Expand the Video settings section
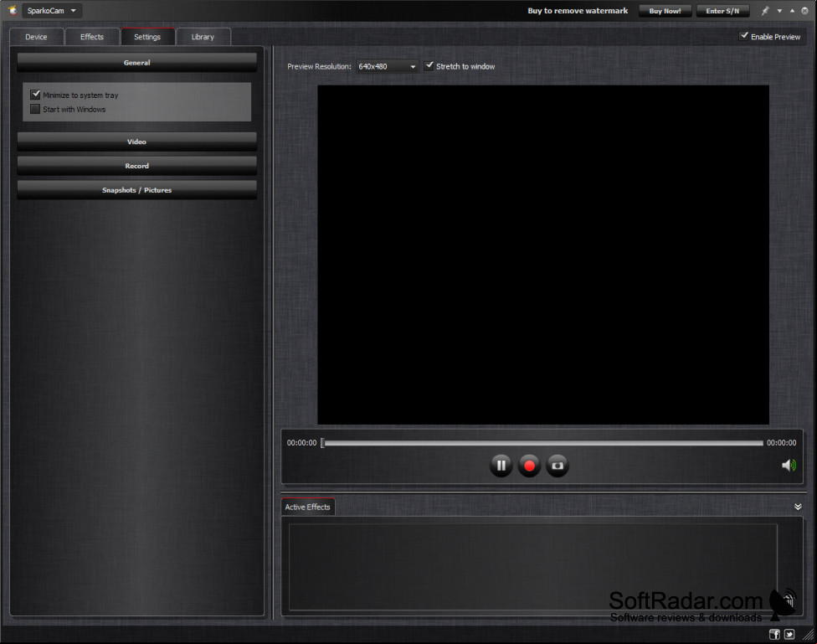Image resolution: width=817 pixels, height=644 pixels. pyautogui.click(x=137, y=142)
